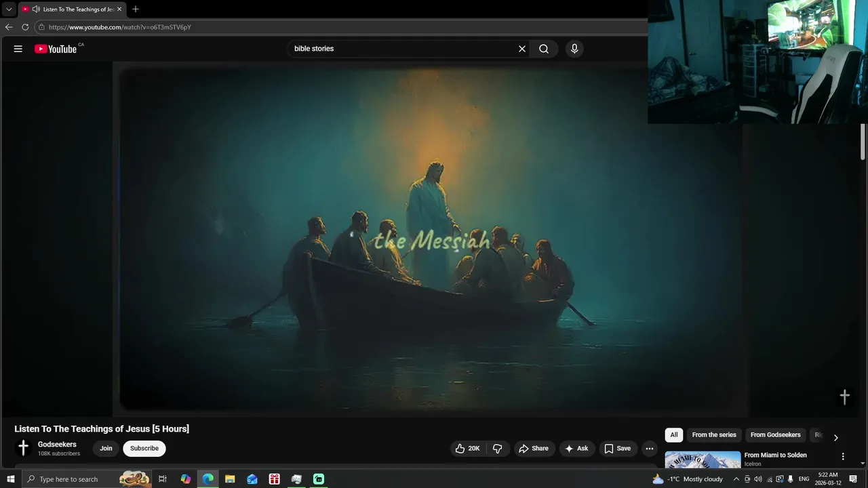The width and height of the screenshot is (868, 488).
Task: Select the From the series chip
Action: (x=714, y=435)
